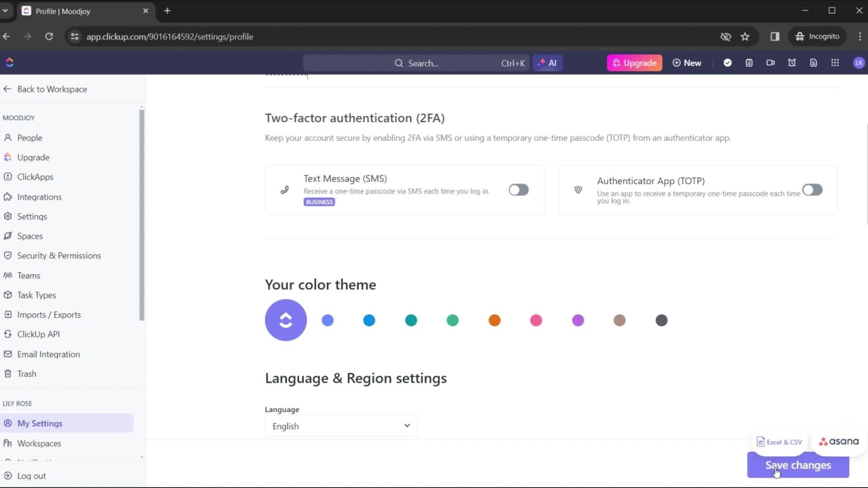Click the New button in header
The width and height of the screenshot is (868, 488).
(687, 63)
